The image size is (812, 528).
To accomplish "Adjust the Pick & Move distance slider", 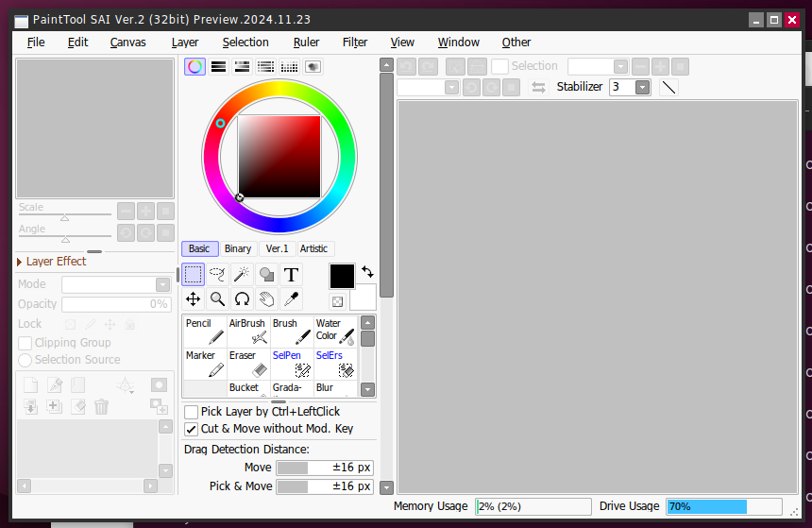I will (325, 486).
